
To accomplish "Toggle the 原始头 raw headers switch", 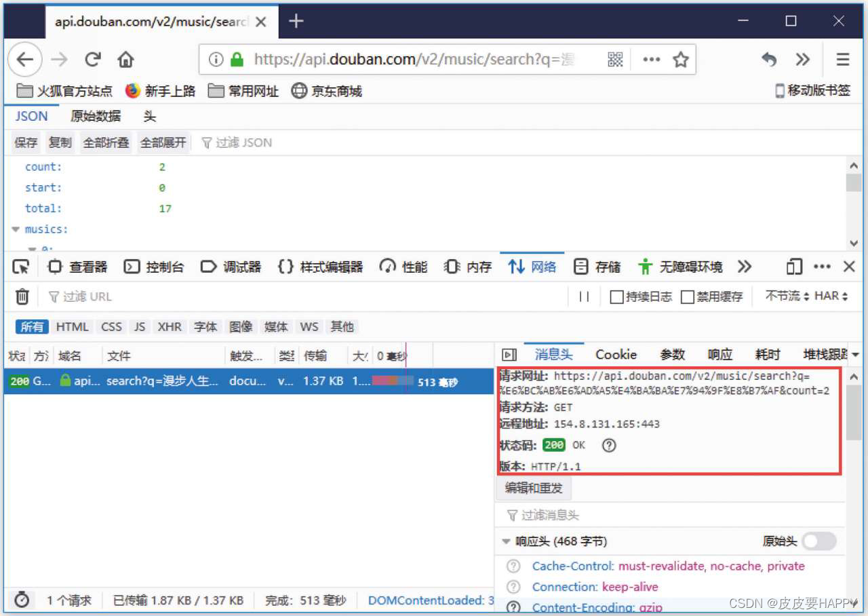I will point(819,541).
